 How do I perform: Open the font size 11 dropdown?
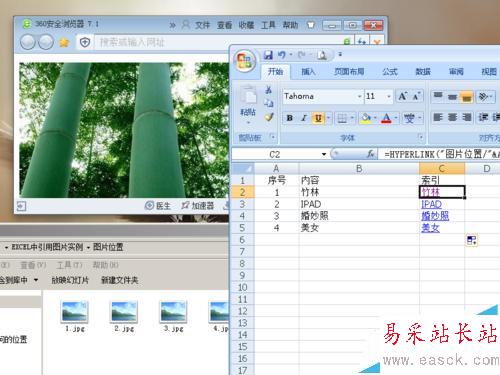[389, 96]
